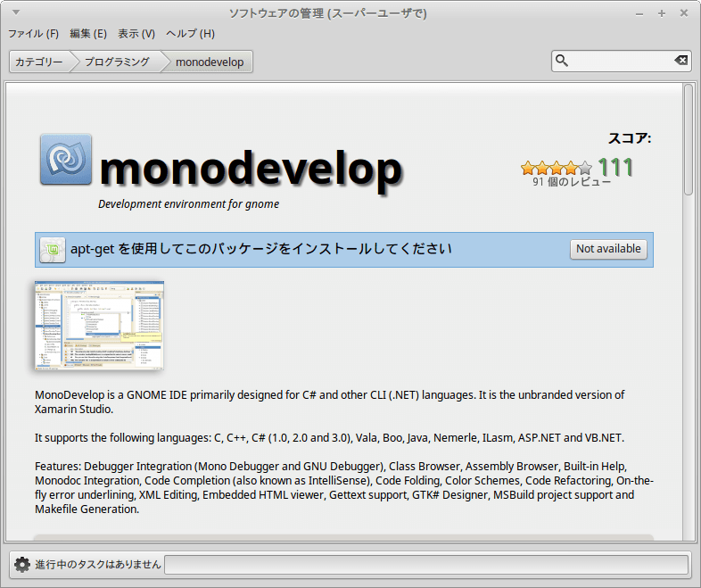Click 'Development environment for gnome' subtitle
The width and height of the screenshot is (701, 588).
tap(189, 204)
